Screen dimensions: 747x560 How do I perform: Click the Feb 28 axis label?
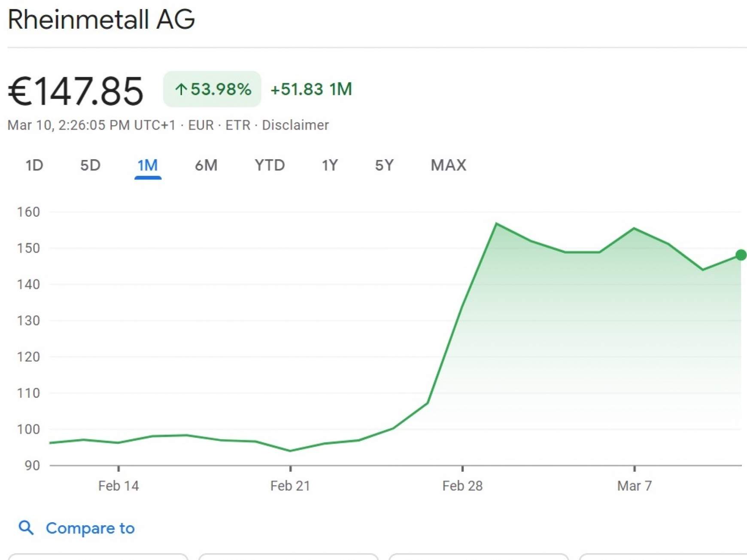[x=462, y=486]
